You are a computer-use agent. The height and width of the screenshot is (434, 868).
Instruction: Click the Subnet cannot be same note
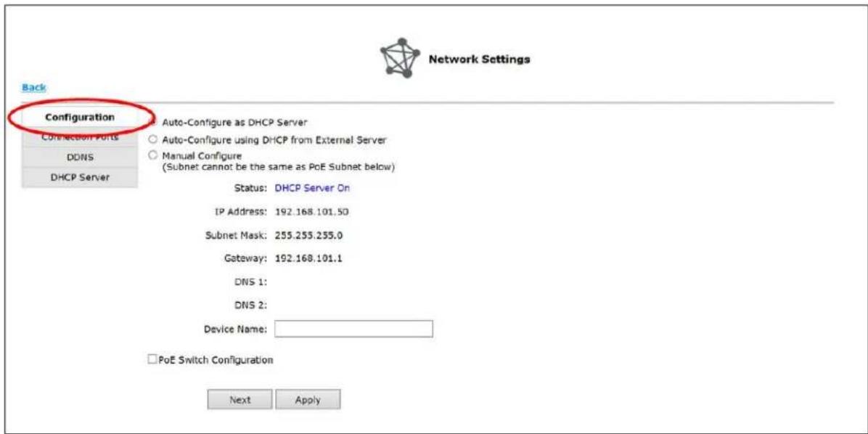pos(278,167)
